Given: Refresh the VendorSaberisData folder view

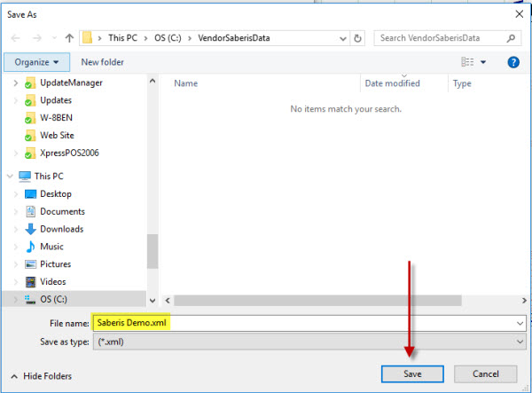Looking at the screenshot, I should coord(357,39).
